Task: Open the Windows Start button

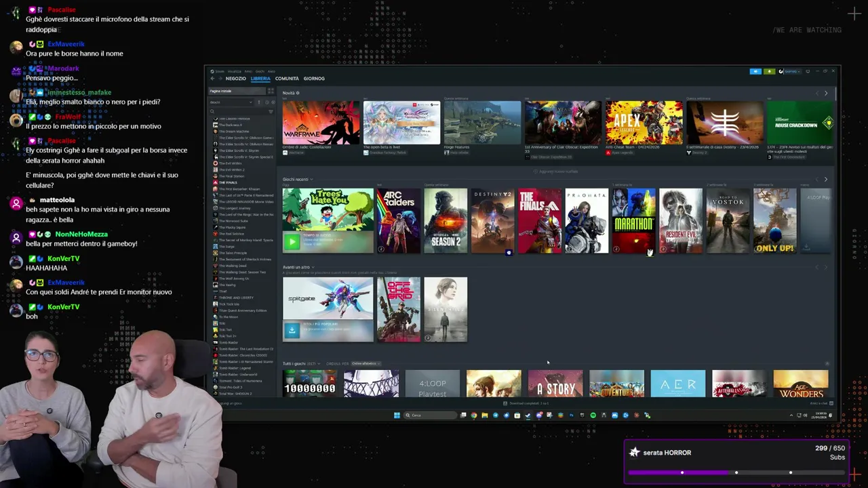Action: coord(397,415)
